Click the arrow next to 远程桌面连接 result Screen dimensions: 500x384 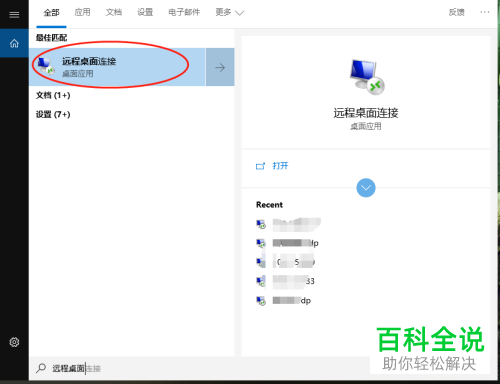coord(220,67)
